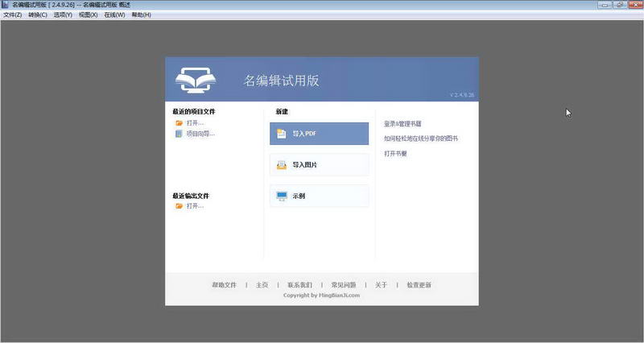The width and height of the screenshot is (644, 343).
Task: Open the 帮助文件 footer link
Action: [x=225, y=285]
